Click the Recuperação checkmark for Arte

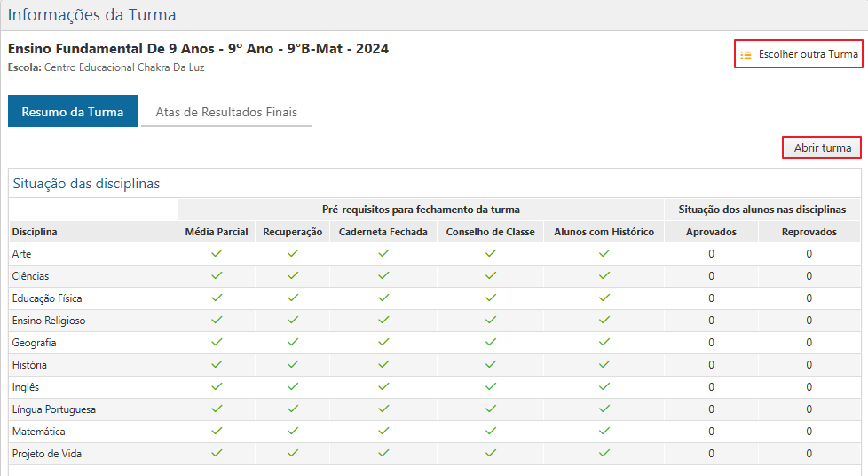pyautogui.click(x=293, y=253)
